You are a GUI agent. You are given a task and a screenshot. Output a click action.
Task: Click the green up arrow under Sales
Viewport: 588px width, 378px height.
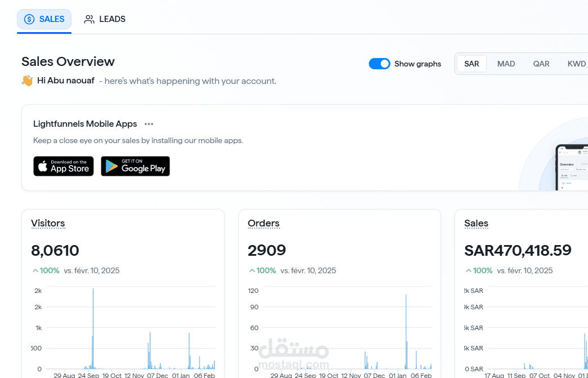[x=468, y=270]
